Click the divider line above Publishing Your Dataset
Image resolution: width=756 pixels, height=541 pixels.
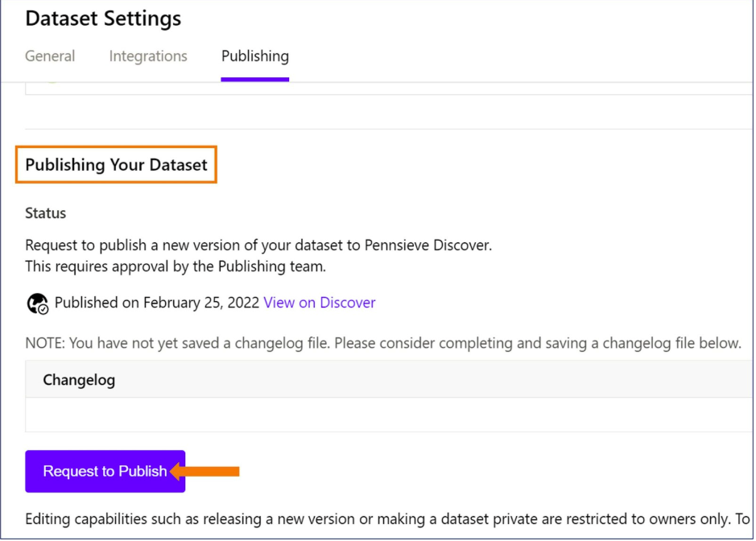point(389,129)
